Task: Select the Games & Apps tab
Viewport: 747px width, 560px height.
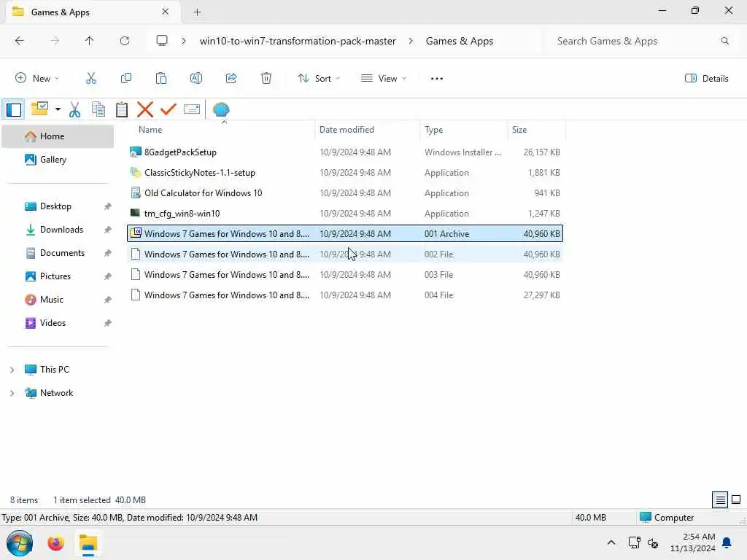Action: pyautogui.click(x=93, y=12)
